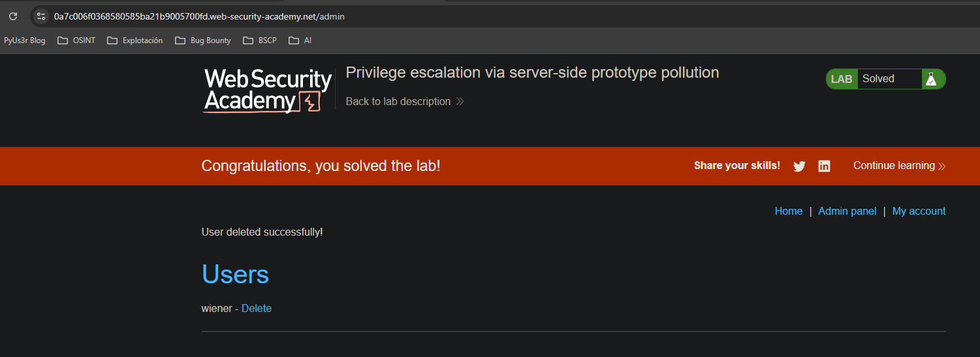The image size is (980, 357).
Task: Click the lab flask icon
Action: point(931,79)
